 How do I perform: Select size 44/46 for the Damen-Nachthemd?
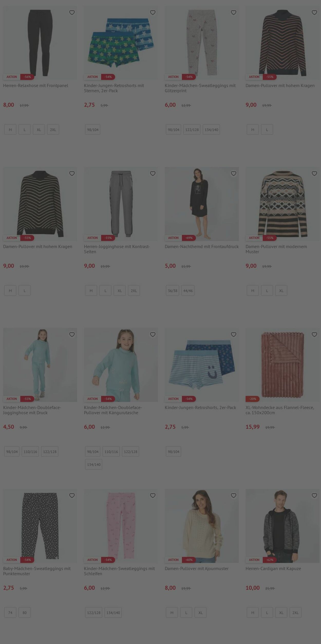[x=188, y=291]
